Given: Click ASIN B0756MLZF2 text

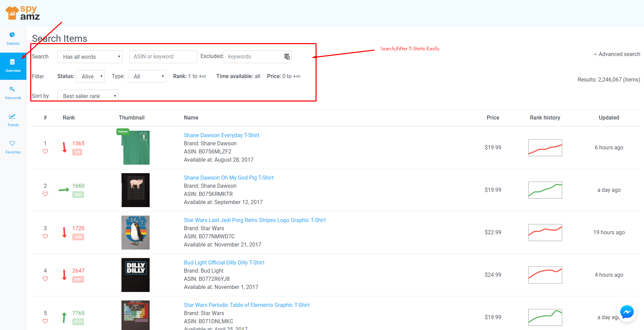Looking at the screenshot, I should pos(207,151).
